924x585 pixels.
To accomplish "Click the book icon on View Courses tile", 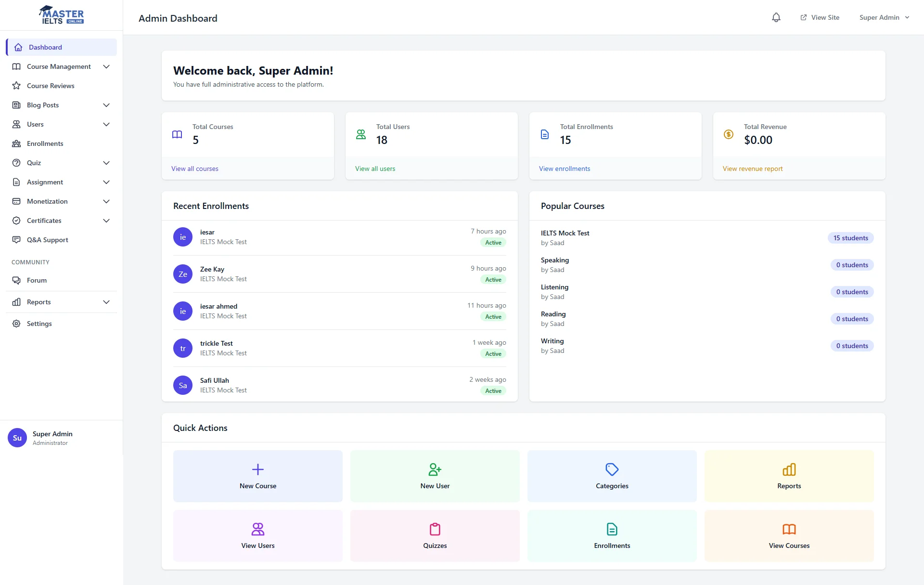I will click(x=789, y=529).
